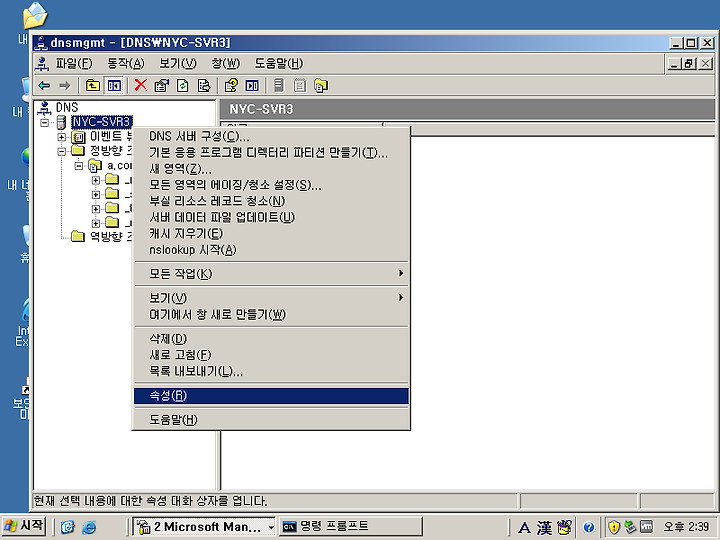Click the a.com zone icon in the tree

click(95, 165)
